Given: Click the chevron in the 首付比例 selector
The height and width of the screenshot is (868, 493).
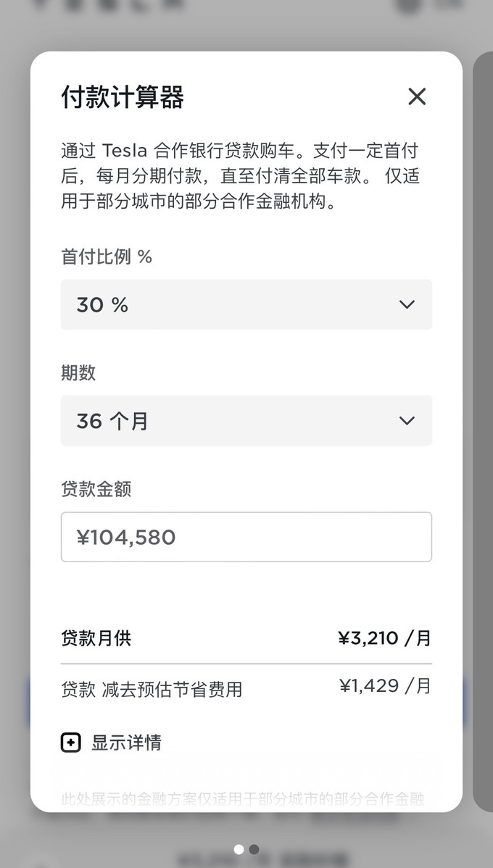Looking at the screenshot, I should [x=407, y=305].
